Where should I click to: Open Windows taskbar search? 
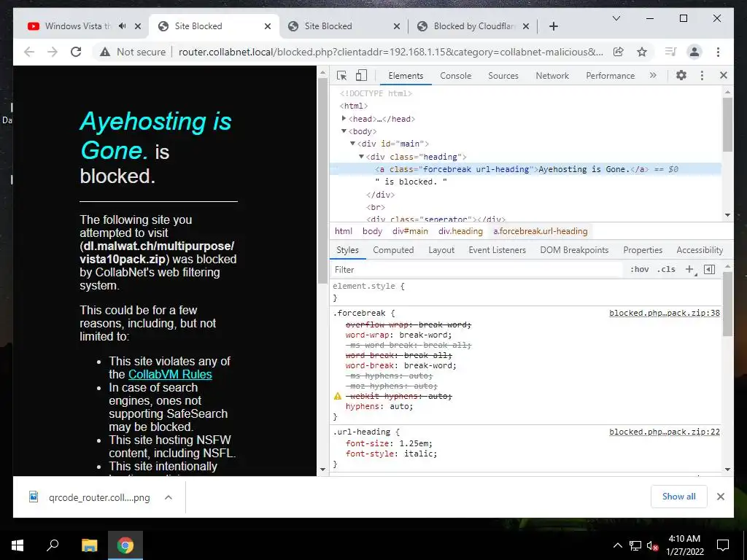point(53,545)
